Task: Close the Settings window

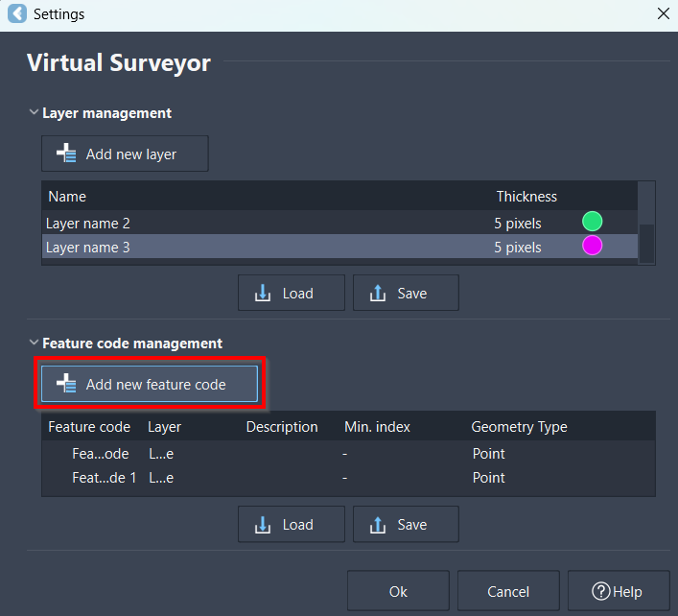Action: click(664, 13)
